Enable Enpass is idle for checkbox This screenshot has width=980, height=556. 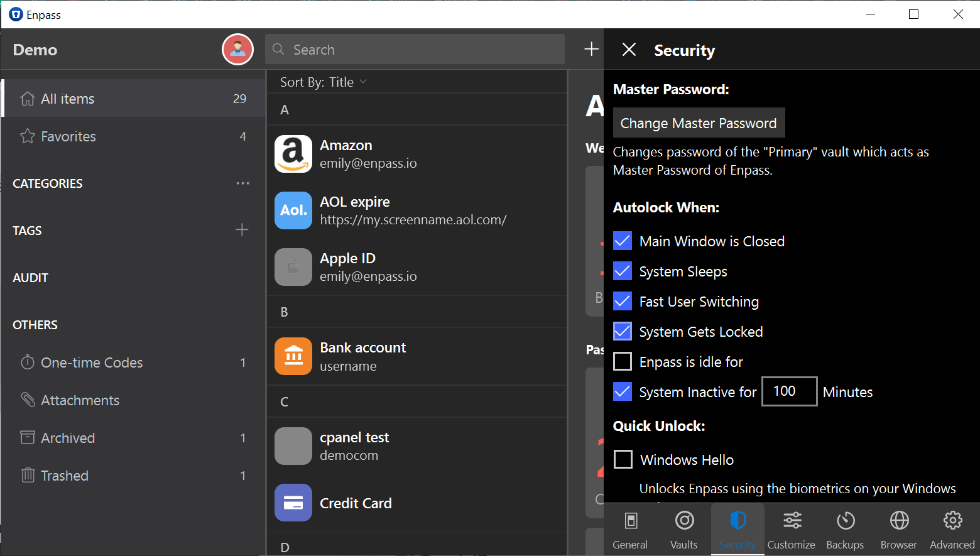(x=623, y=361)
